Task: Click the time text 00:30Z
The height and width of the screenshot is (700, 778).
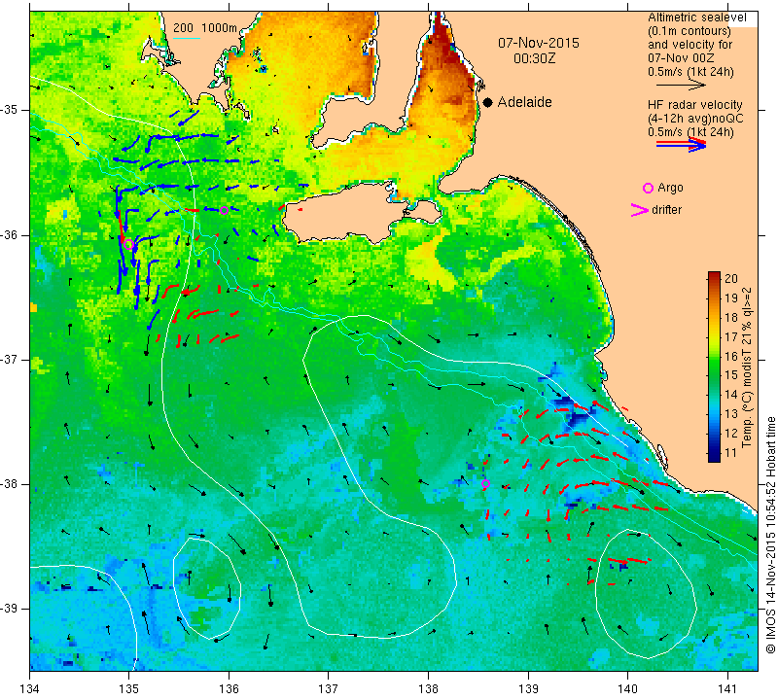Action: 534,58
